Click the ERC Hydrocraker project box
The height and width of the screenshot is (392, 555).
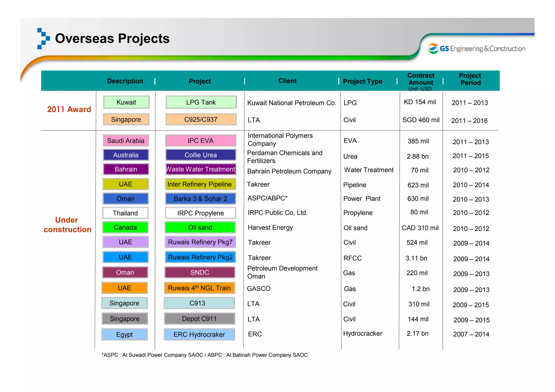[x=199, y=334]
